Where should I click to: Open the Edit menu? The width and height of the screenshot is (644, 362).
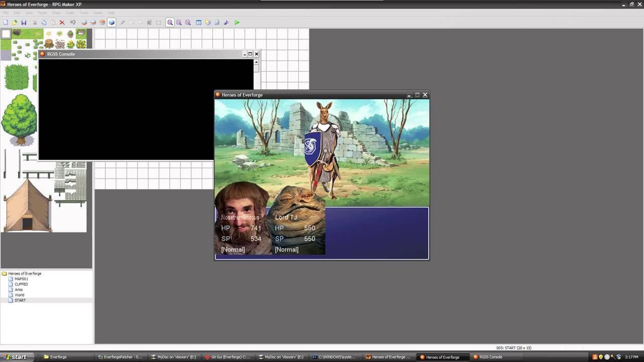17,13
